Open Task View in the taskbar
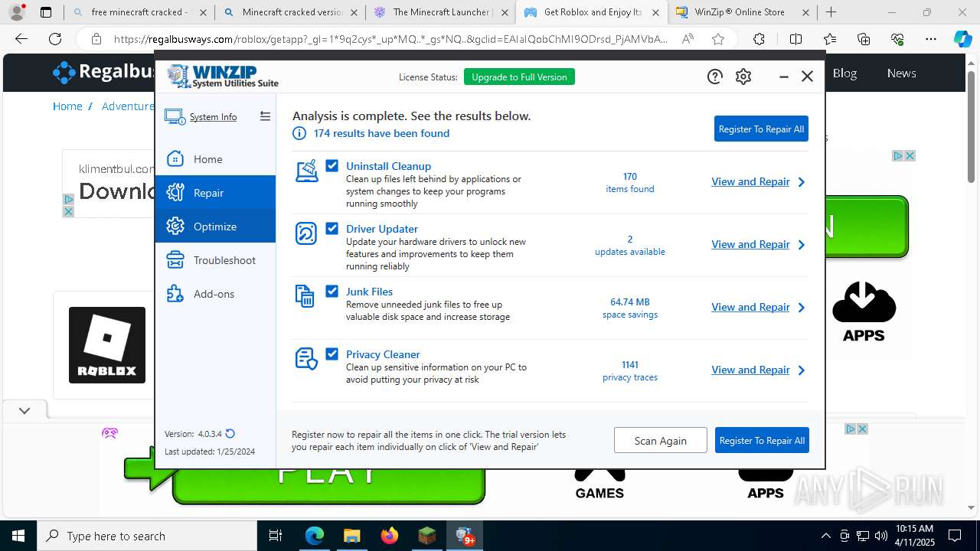Image resolution: width=980 pixels, height=551 pixels. 276,536
